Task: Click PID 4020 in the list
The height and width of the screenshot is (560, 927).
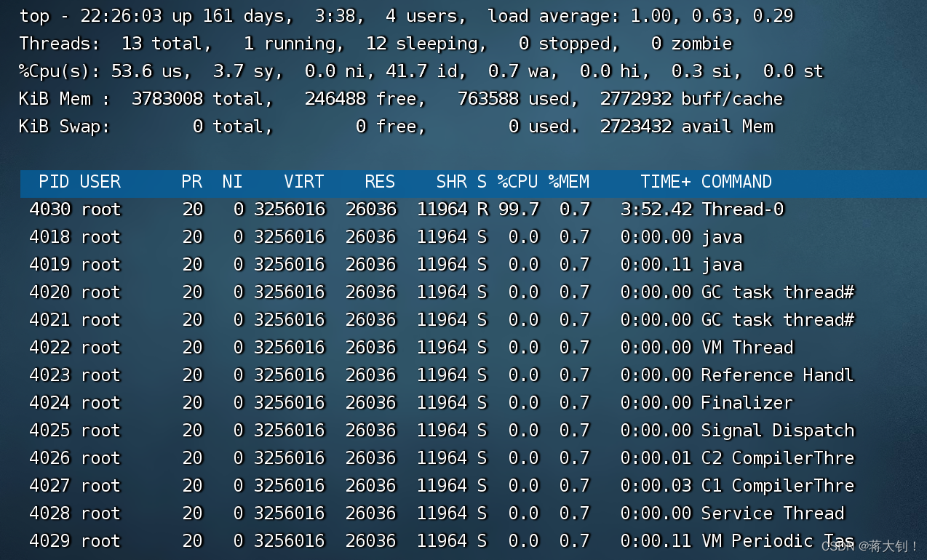Action: point(50,292)
